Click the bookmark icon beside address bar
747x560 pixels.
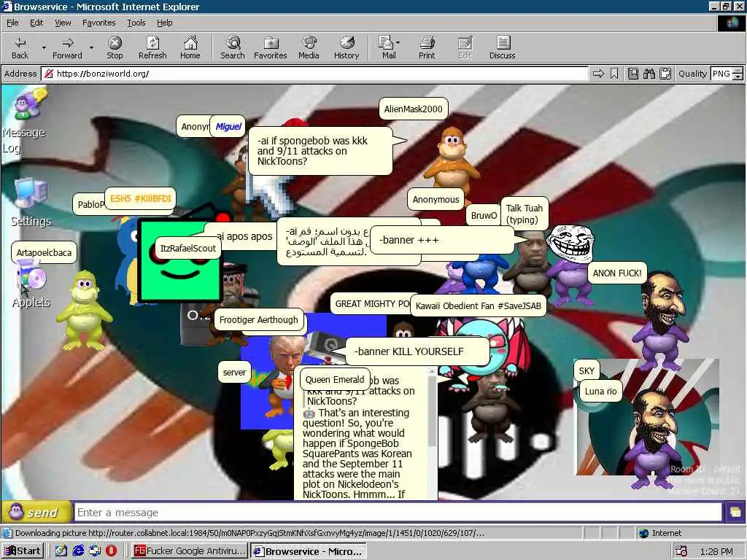[x=614, y=74]
